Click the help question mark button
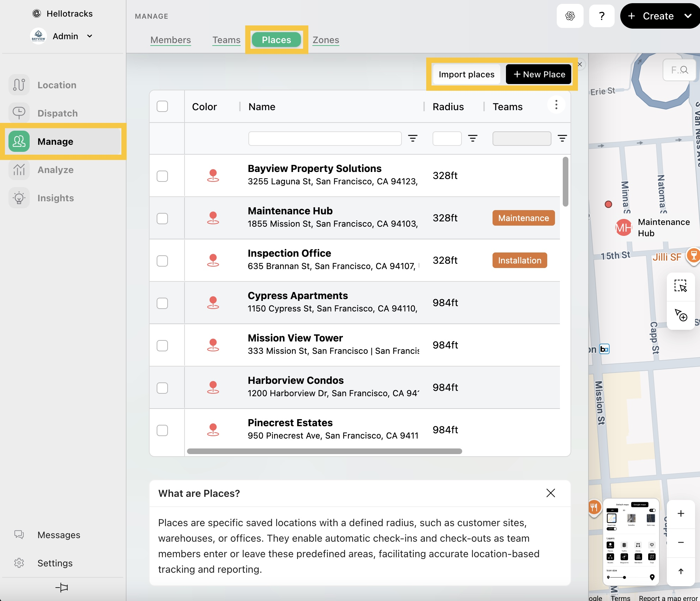700x601 pixels. [602, 16]
